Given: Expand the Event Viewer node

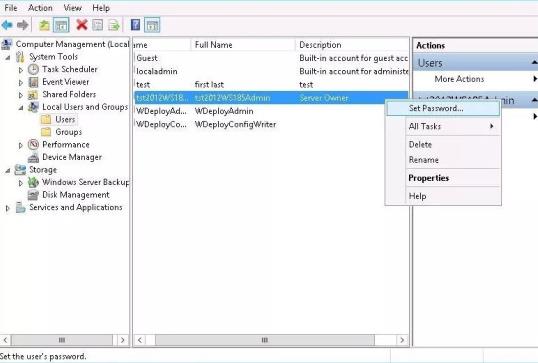Looking at the screenshot, I should [21, 83].
